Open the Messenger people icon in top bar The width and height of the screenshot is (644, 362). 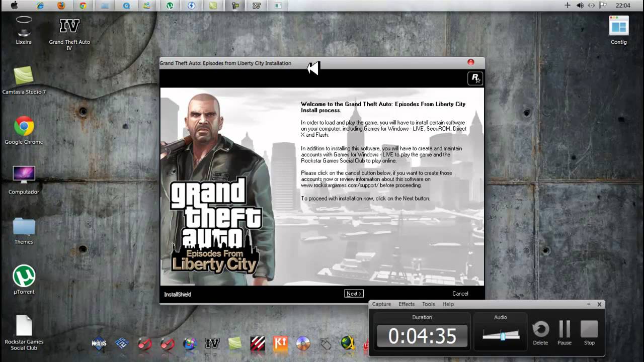click(147, 6)
